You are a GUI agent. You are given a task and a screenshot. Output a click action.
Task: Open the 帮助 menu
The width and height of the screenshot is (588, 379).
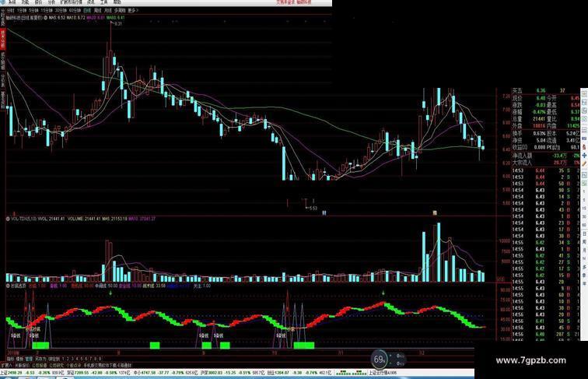(x=117, y=2)
